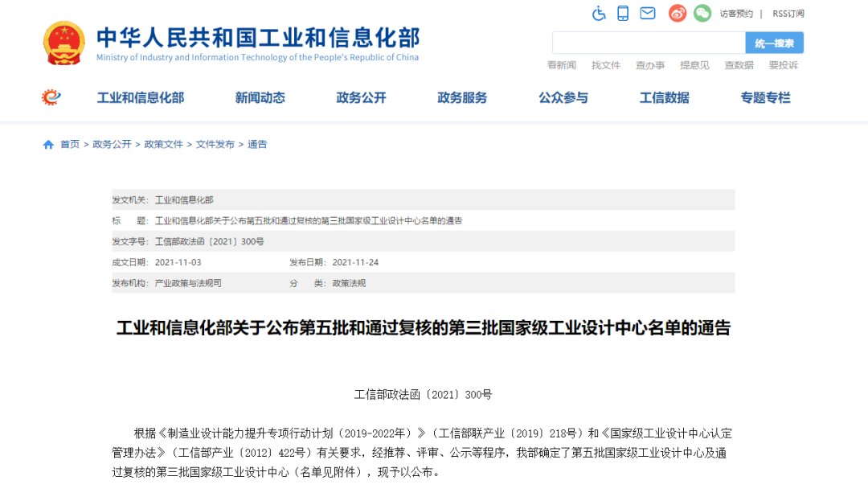Screen dimensions: 868x501
Task: Click 发布机构 value 产业政策与法规司
Action: point(188,283)
